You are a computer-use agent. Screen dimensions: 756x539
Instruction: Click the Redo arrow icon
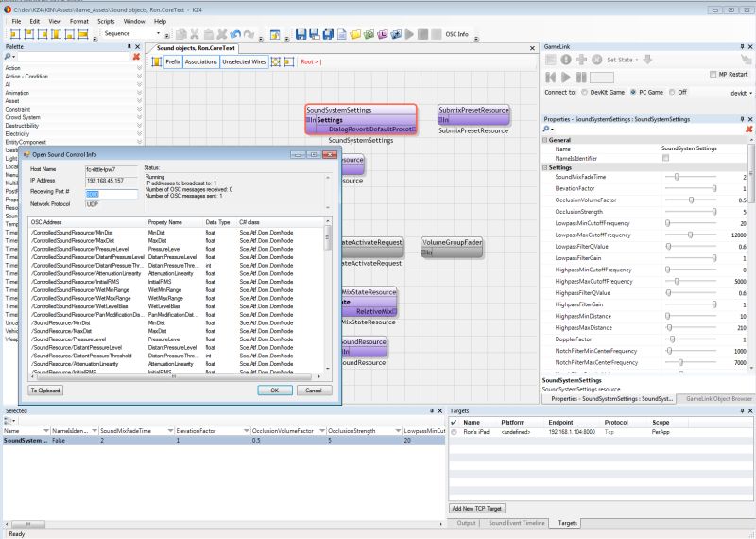249,34
